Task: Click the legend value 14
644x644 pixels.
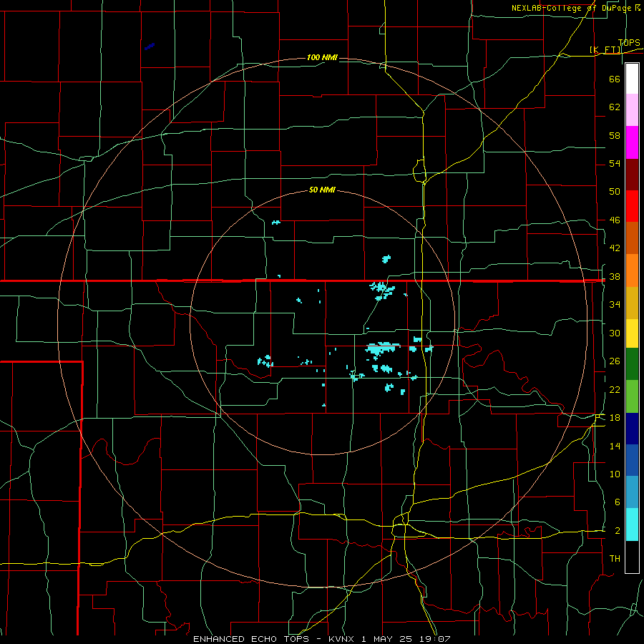Action: 615,446
